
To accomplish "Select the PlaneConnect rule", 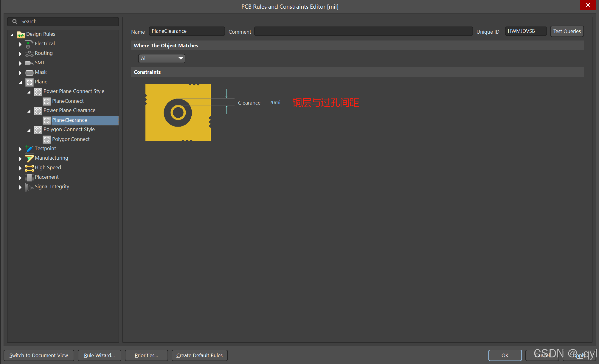I will pyautogui.click(x=68, y=101).
